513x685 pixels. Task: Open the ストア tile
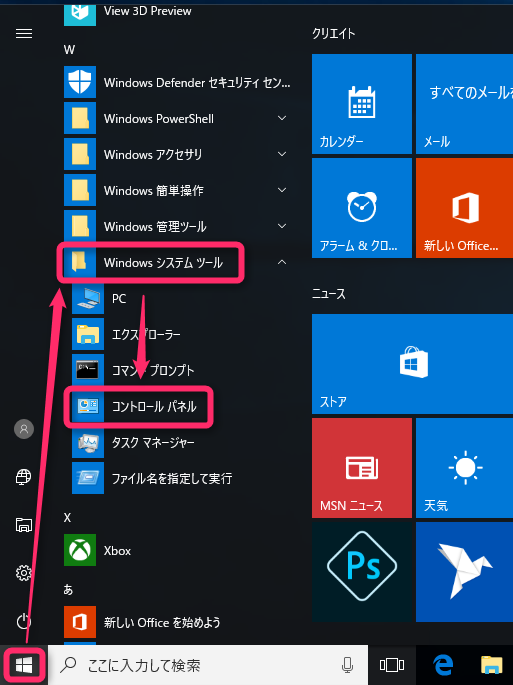click(x=412, y=364)
